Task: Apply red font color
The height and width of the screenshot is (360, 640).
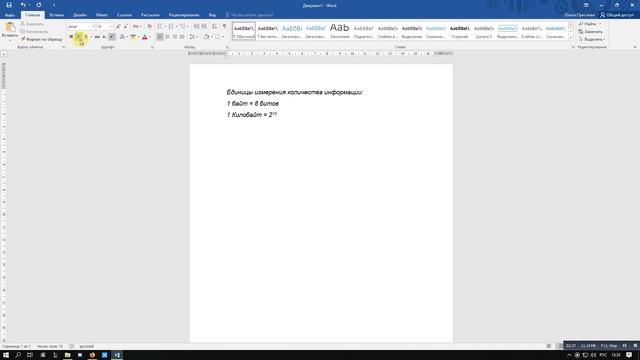Action: [x=144, y=37]
